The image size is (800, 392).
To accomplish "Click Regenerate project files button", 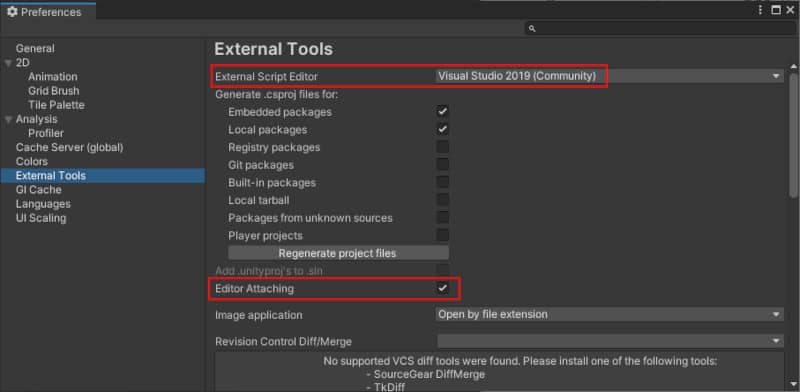I will [338, 253].
